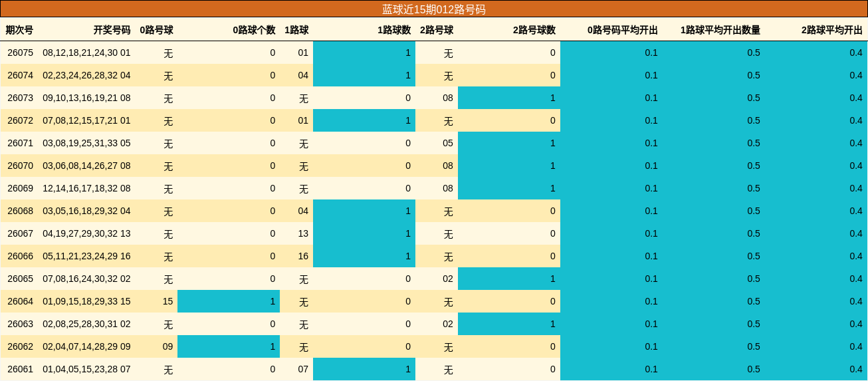Select draw numbers 02,23,24,26,28,32 04
868x381 pixels.
[x=86, y=75]
